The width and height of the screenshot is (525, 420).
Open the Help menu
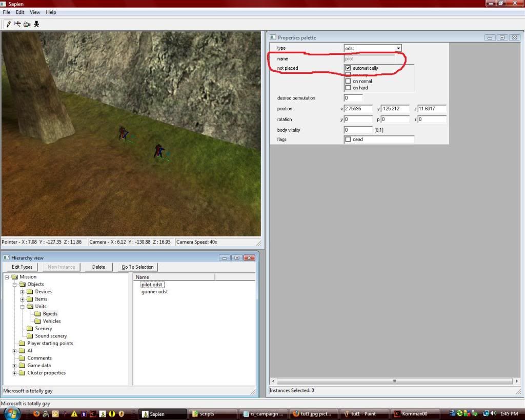coord(51,12)
